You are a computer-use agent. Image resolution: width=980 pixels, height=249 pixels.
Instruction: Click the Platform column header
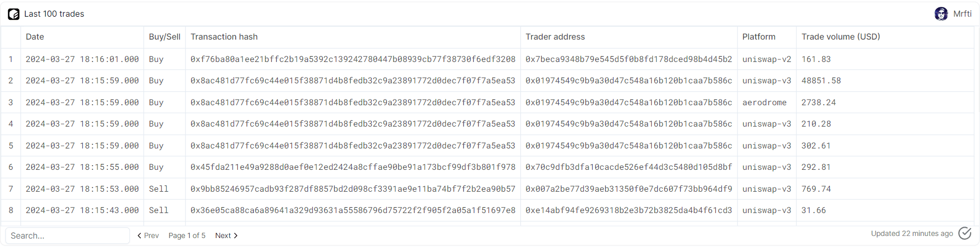759,37
